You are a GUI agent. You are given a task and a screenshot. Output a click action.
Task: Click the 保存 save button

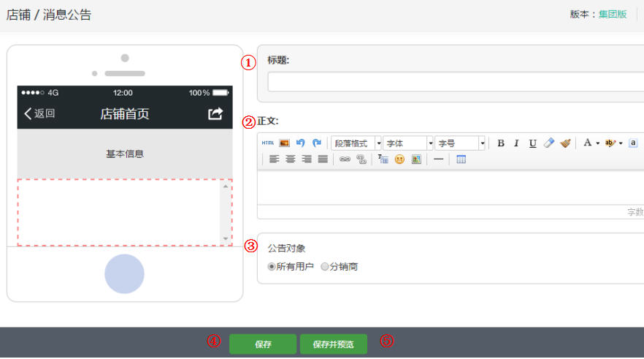263,344
